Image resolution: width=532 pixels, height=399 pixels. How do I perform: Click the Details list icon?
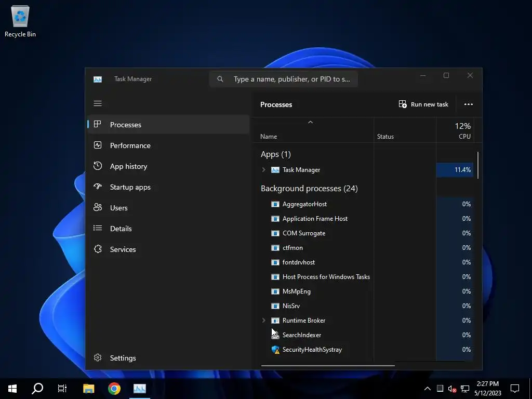coord(97,228)
